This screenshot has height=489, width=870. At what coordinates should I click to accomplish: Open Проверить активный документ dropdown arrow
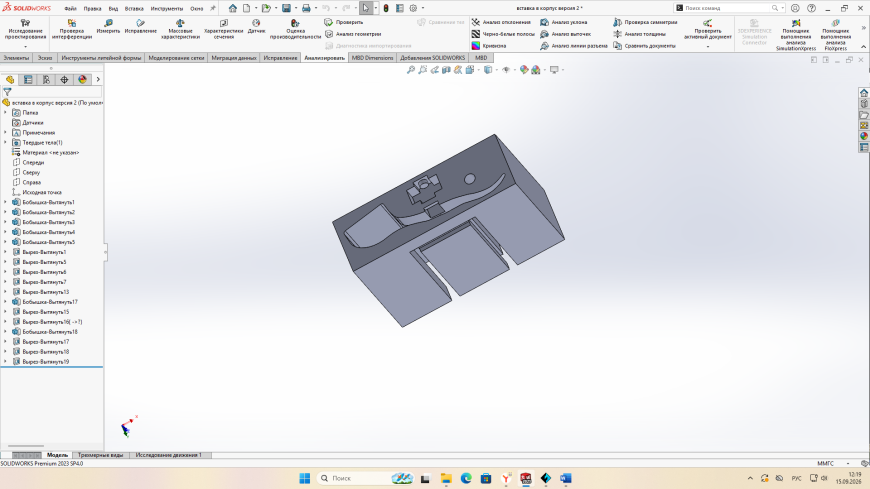pos(707,47)
